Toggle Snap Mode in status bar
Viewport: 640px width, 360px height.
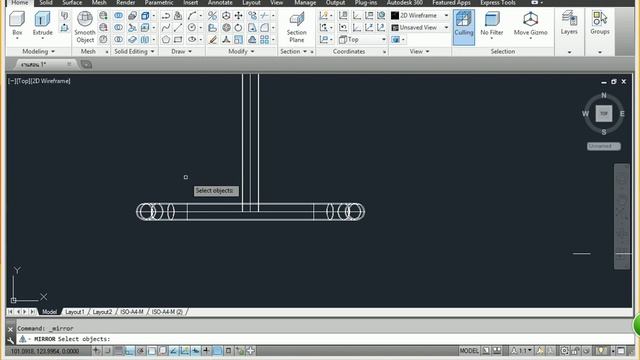[108, 351]
